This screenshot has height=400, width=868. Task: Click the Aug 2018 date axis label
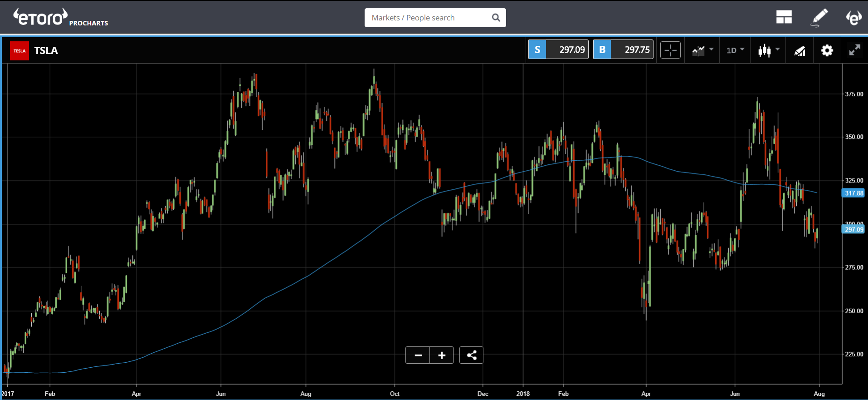coord(819,394)
